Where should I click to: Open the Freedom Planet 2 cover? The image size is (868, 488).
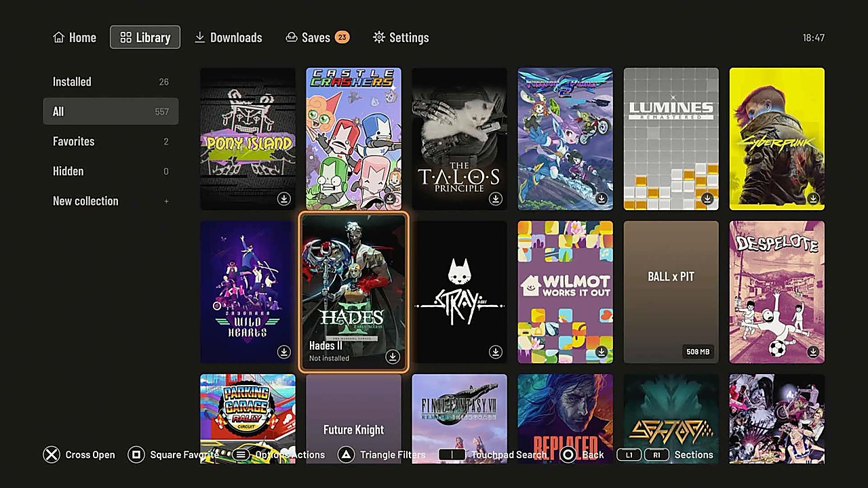[x=565, y=139]
